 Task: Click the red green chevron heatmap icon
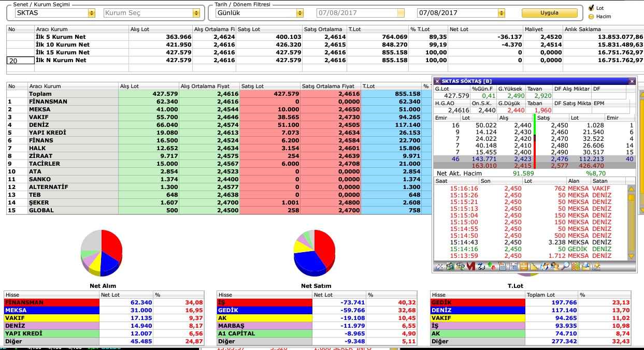coord(576,267)
